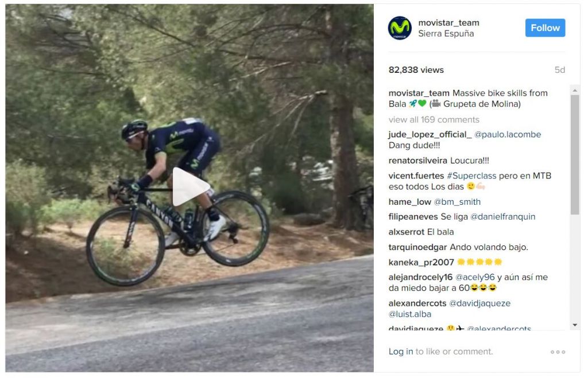Viewport: 588px width, 378px height.
Task: Open the three-dot more options menu
Action: pos(558,352)
